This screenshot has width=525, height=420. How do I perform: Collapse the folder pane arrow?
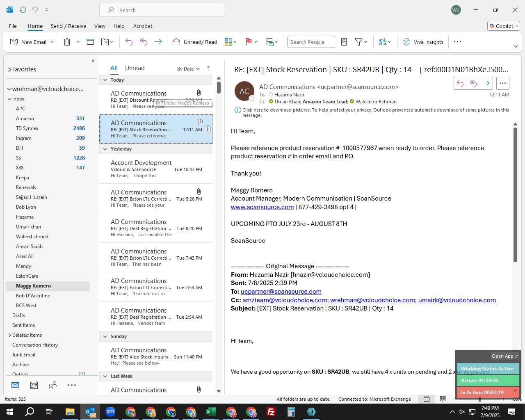coord(93,61)
